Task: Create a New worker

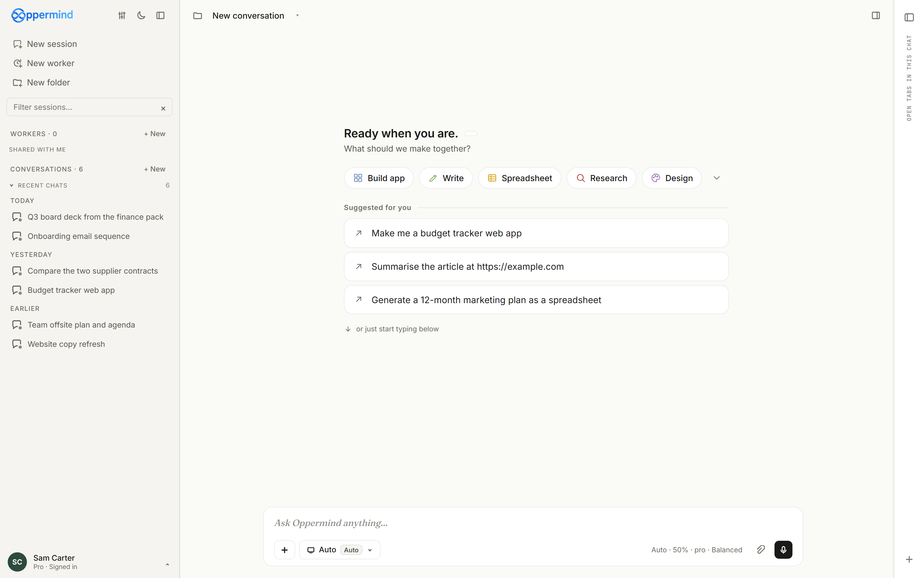Action: (x=50, y=63)
